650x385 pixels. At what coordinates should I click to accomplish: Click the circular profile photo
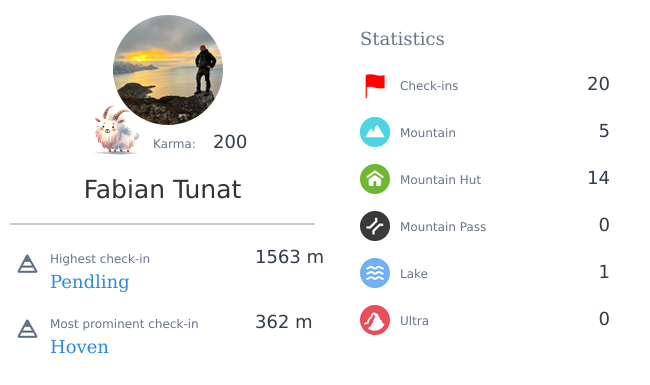click(x=168, y=70)
